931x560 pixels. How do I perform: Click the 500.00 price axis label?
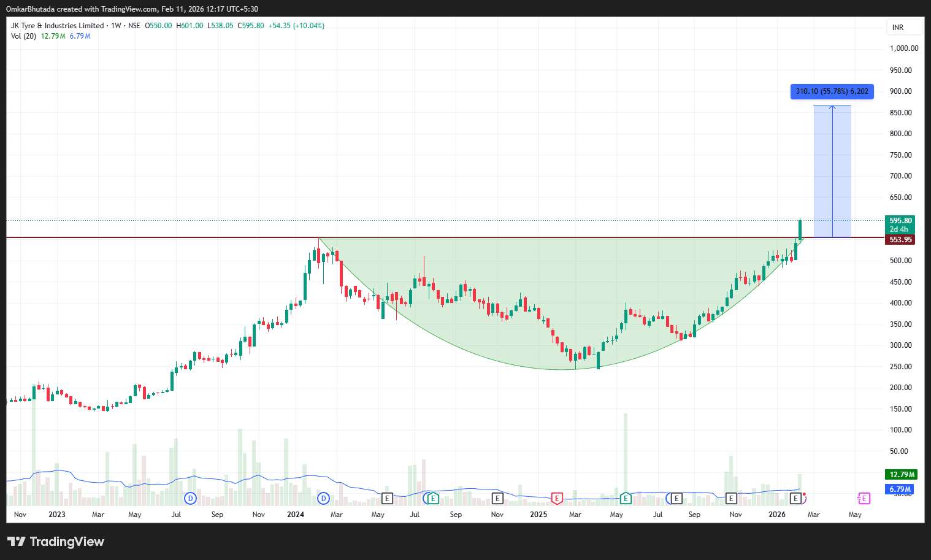[x=901, y=261]
